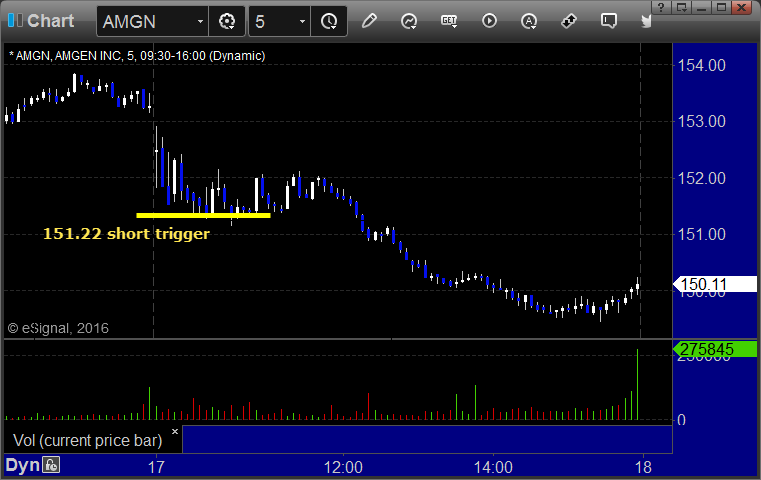
Task: Click the 151.00 price axis label
Action: [x=701, y=234]
